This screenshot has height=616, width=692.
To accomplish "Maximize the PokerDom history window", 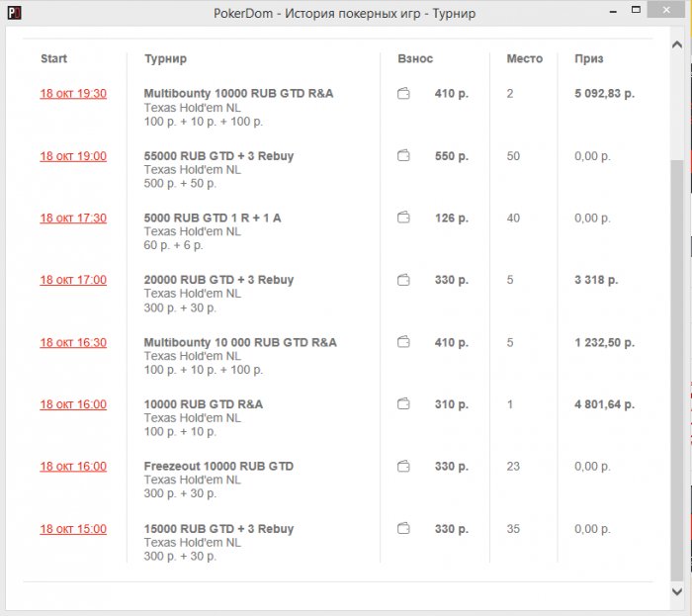I will click(636, 10).
